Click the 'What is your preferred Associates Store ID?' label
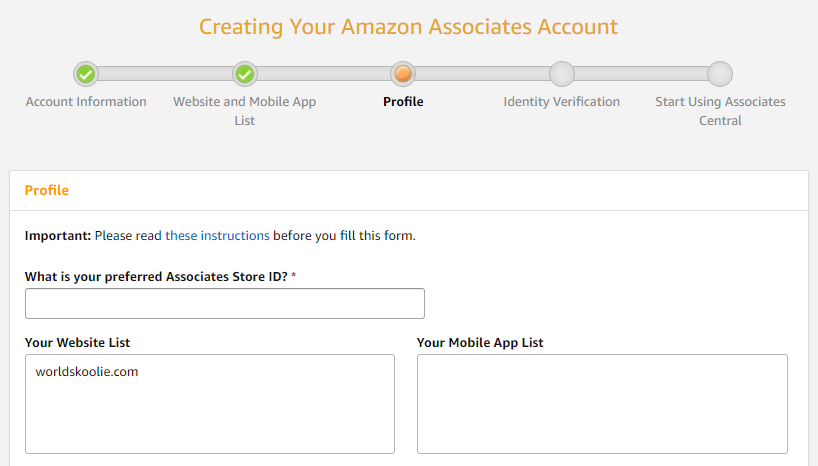This screenshot has width=818, height=466. [156, 277]
